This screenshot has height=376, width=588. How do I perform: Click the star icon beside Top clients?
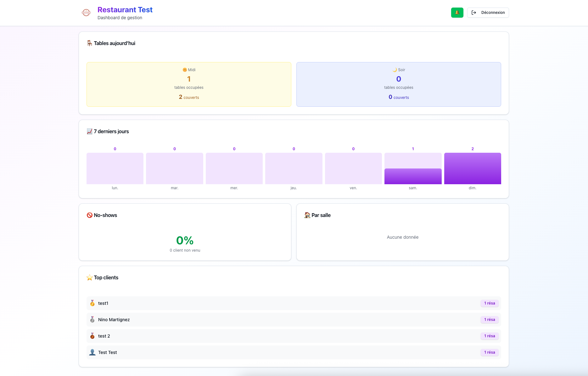[x=90, y=277]
